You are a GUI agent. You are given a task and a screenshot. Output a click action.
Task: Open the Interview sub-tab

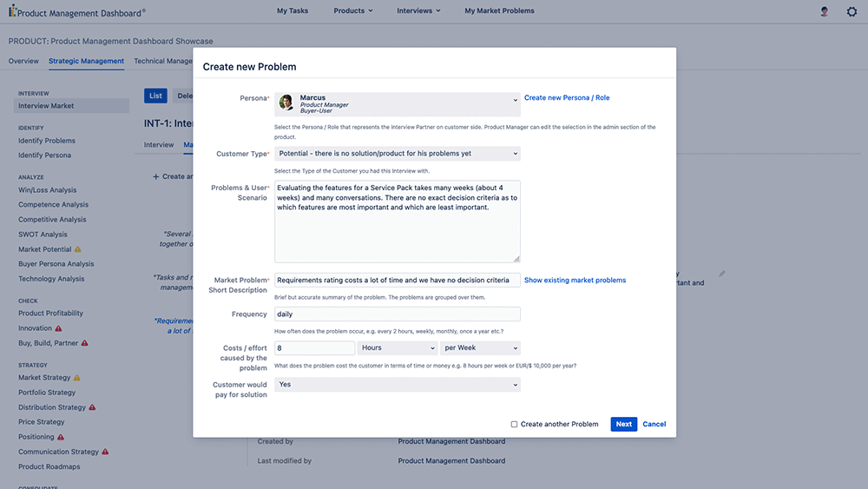tap(159, 145)
